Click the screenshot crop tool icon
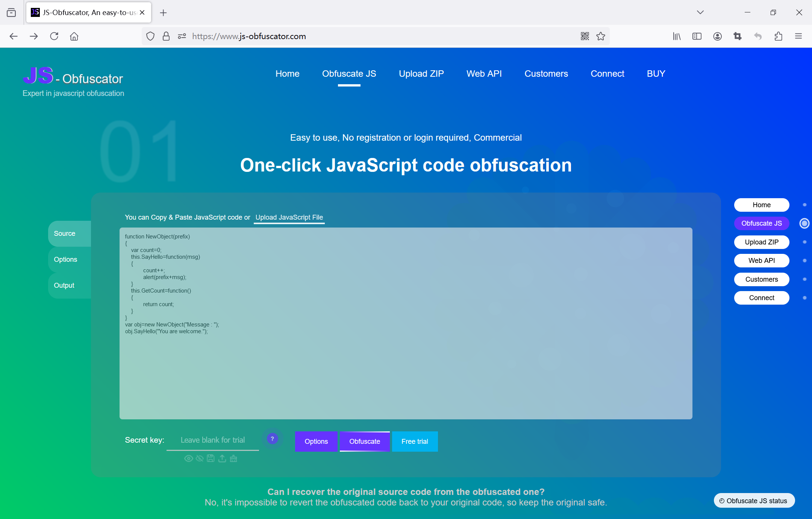The image size is (812, 519). (x=738, y=36)
